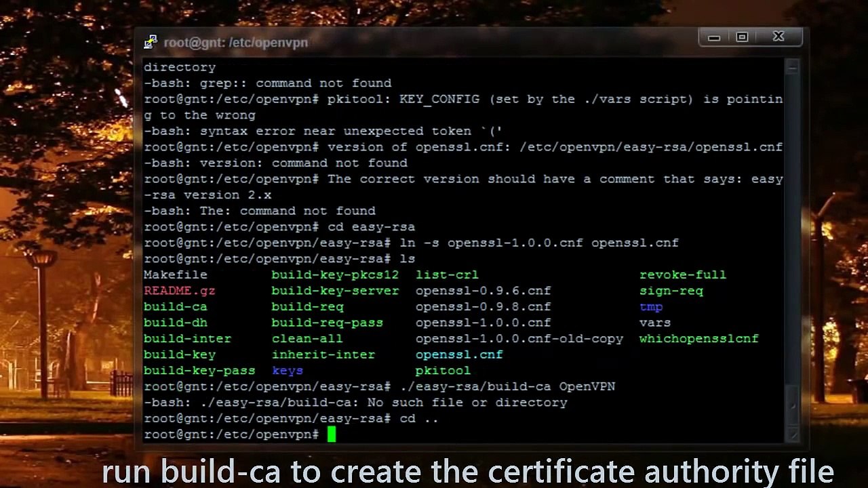Select the 'build-inter' script name
The width and height of the screenshot is (868, 488).
[x=188, y=339]
